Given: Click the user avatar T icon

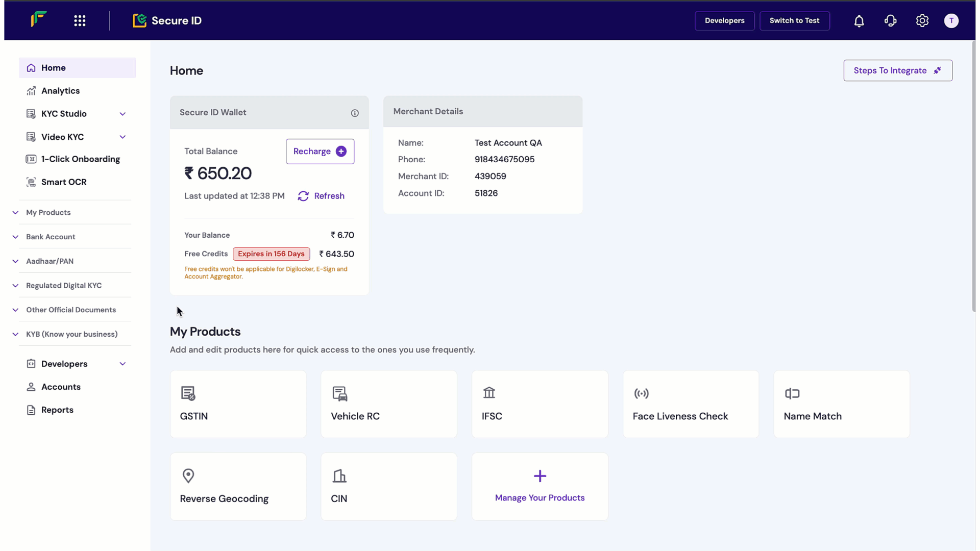Looking at the screenshot, I should coord(951,21).
